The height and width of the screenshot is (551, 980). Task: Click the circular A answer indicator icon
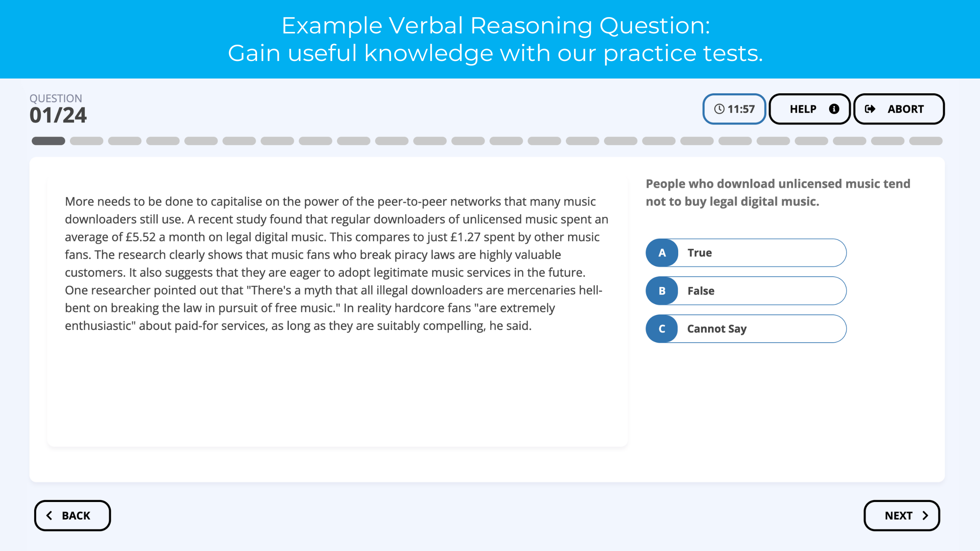(661, 252)
